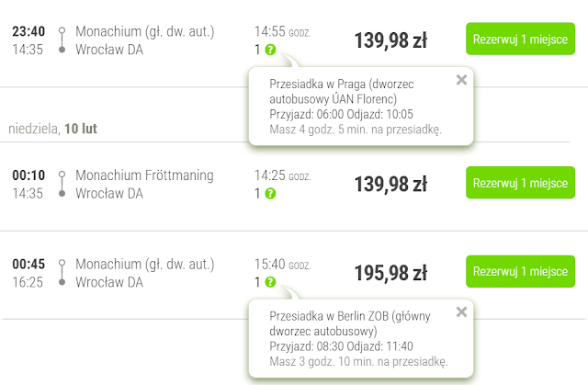Viewport: 588px width, 385px height.
Task: Reserve one seat on the 23:40 Monachium bus
Action: tap(520, 40)
